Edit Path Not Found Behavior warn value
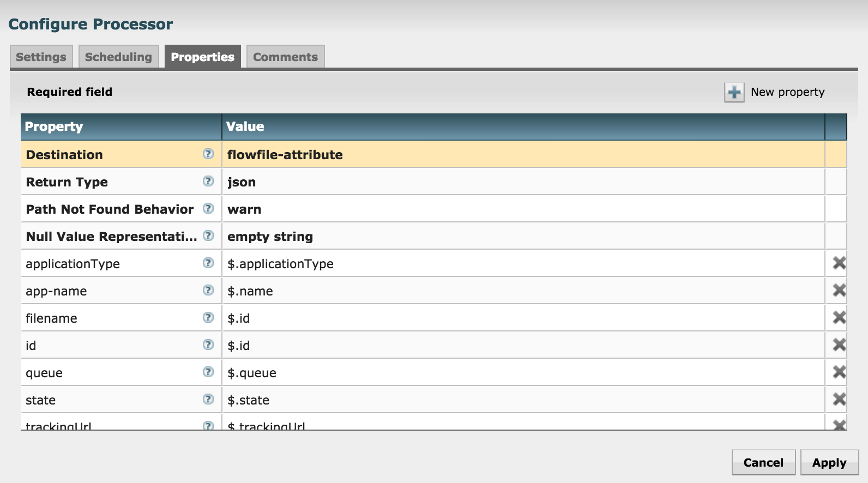Screen dimensions: 868x483 [x=522, y=209]
